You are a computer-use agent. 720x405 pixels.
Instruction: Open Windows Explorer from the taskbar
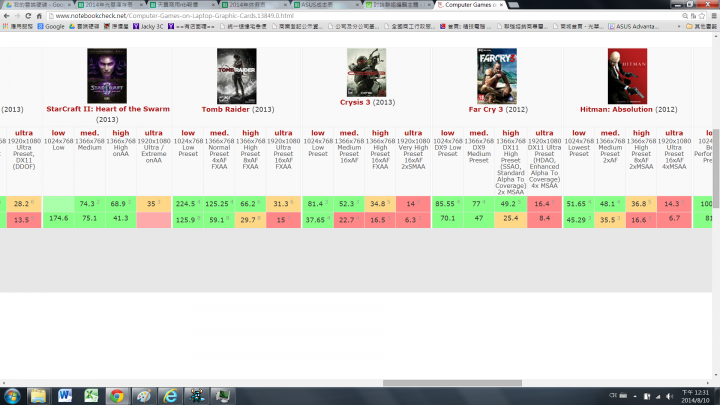click(38, 396)
